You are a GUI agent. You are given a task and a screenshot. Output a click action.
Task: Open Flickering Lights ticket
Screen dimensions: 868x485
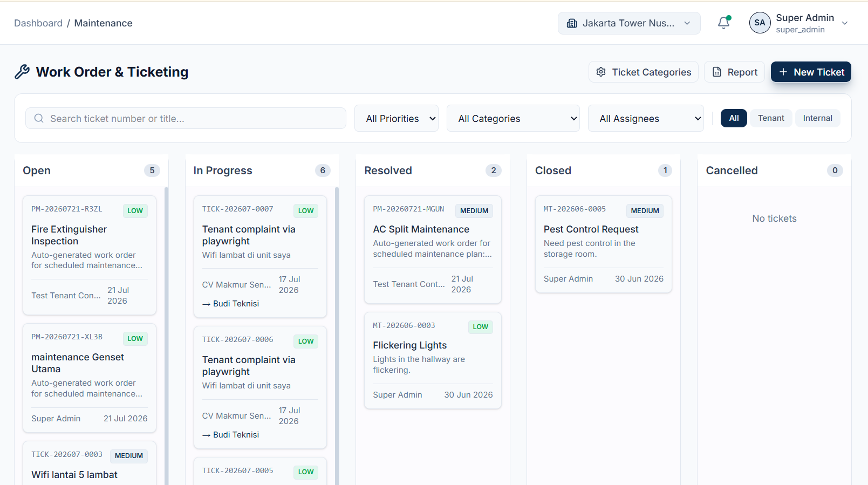click(x=433, y=360)
